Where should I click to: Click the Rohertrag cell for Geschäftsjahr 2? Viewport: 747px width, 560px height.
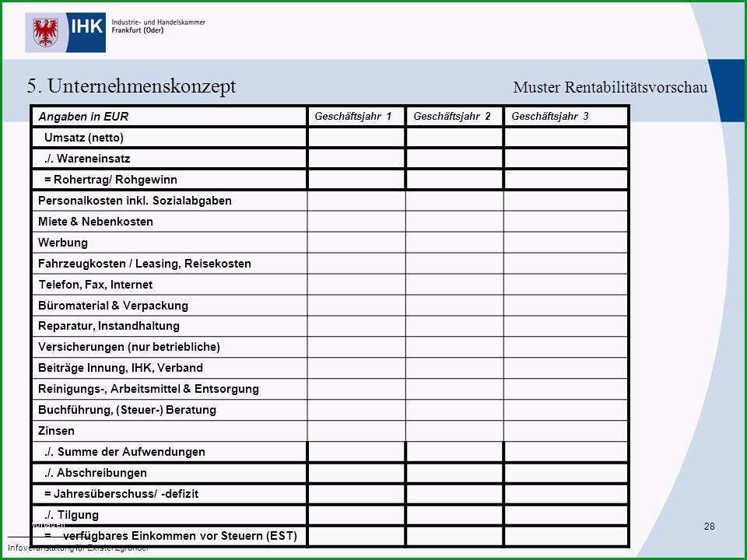click(x=454, y=180)
